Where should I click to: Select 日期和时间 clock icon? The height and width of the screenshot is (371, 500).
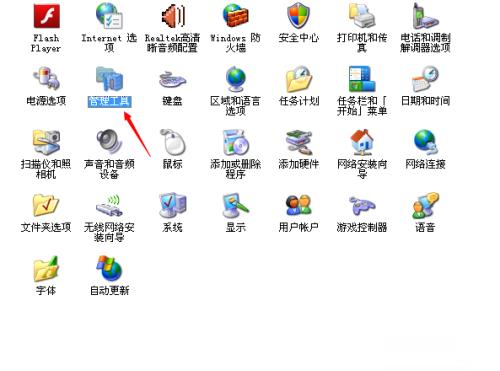[x=425, y=79]
